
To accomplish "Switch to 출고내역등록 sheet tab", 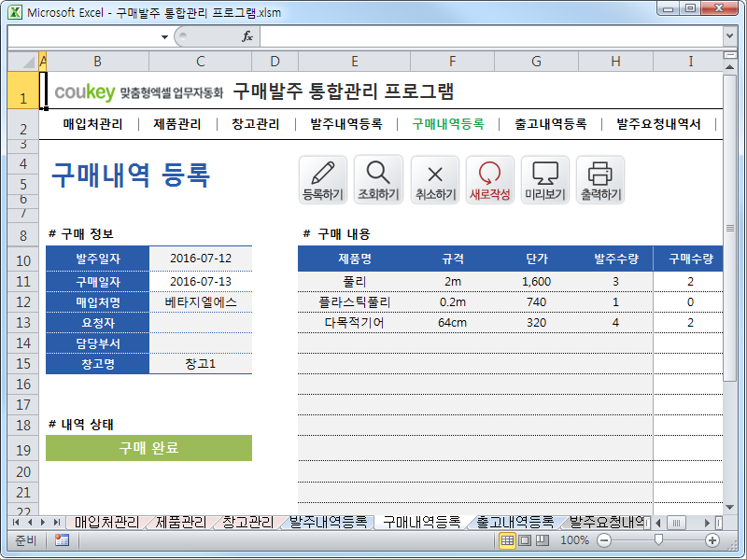I will [515, 523].
